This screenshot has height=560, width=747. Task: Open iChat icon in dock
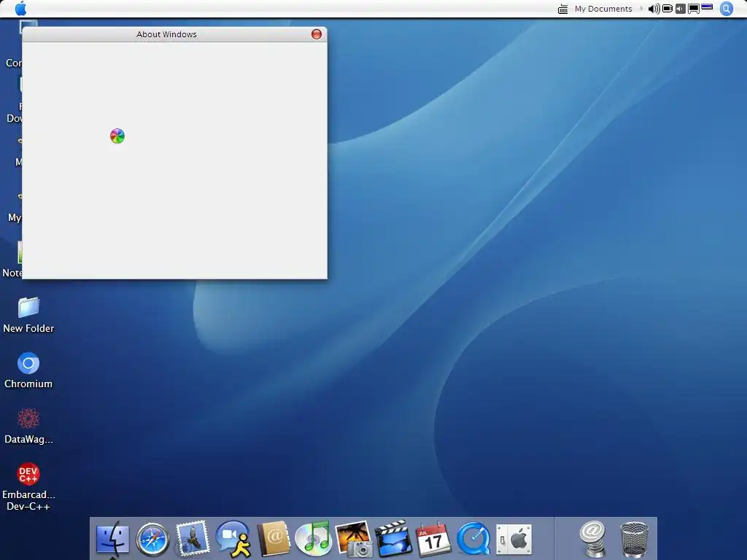tap(233, 539)
